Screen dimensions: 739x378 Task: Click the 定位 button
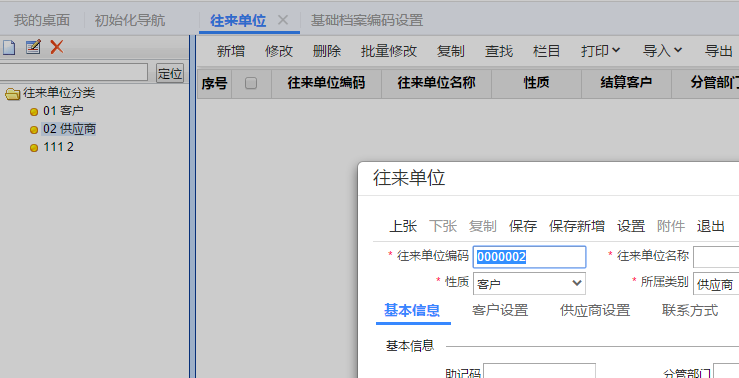pos(170,73)
